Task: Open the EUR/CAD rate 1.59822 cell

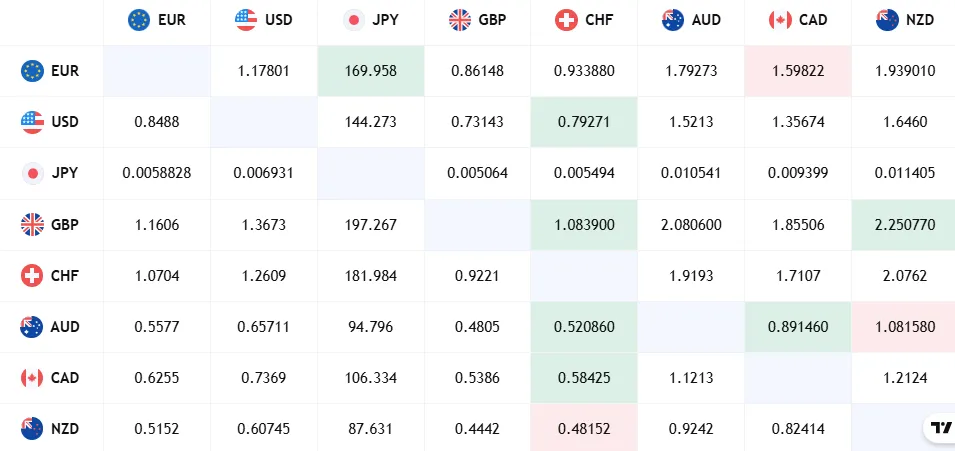Action: pos(798,71)
